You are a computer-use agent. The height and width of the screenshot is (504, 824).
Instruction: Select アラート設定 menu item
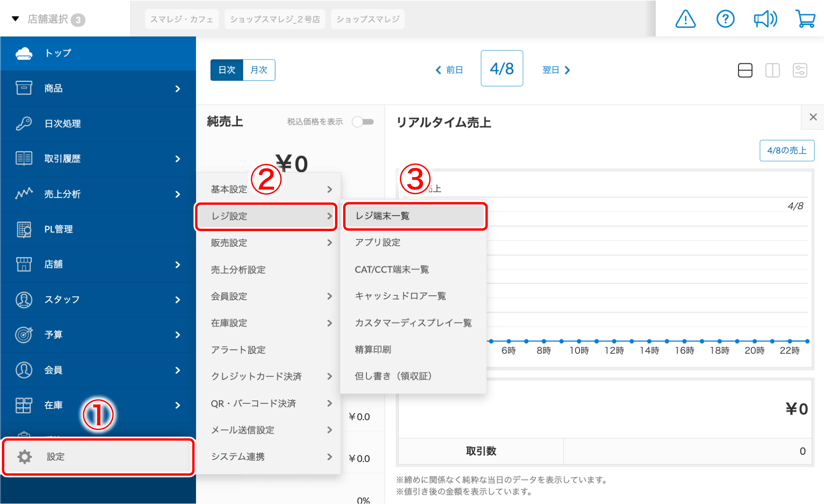tap(268, 350)
